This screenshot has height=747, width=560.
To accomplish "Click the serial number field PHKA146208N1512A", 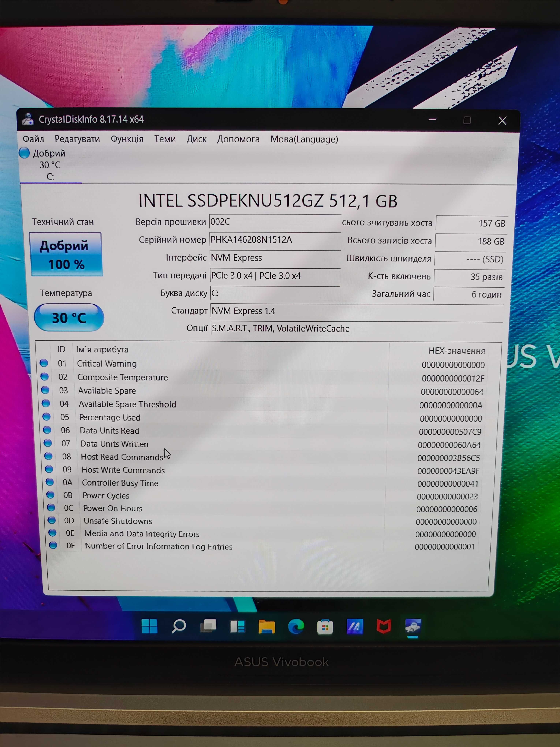I will click(275, 240).
